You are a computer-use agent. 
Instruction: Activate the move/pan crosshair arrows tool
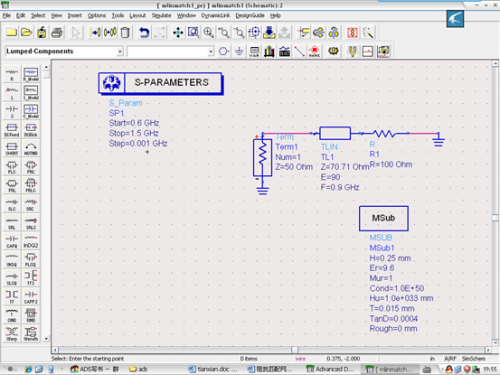[178, 32]
